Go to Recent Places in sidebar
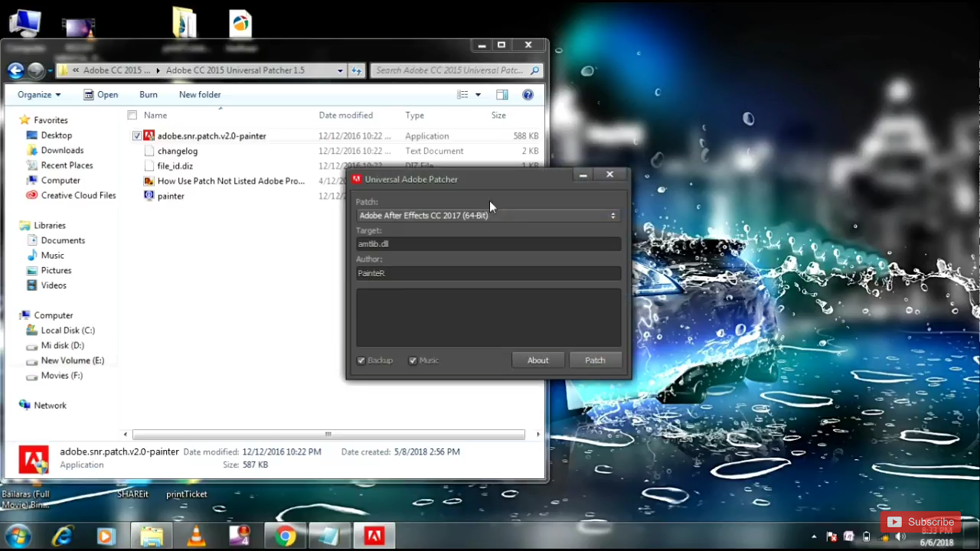Image resolution: width=980 pixels, height=551 pixels. 67,165
